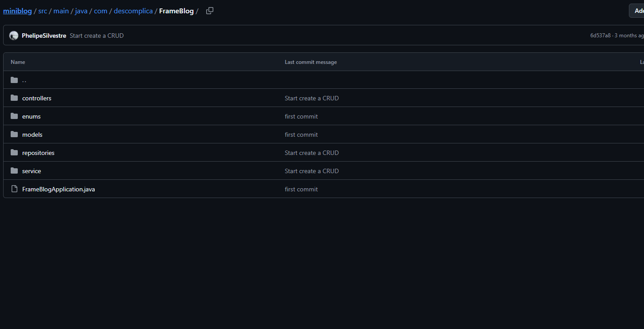The height and width of the screenshot is (329, 644).
Task: Open commit hash 6d537a8
Action: tap(600, 36)
